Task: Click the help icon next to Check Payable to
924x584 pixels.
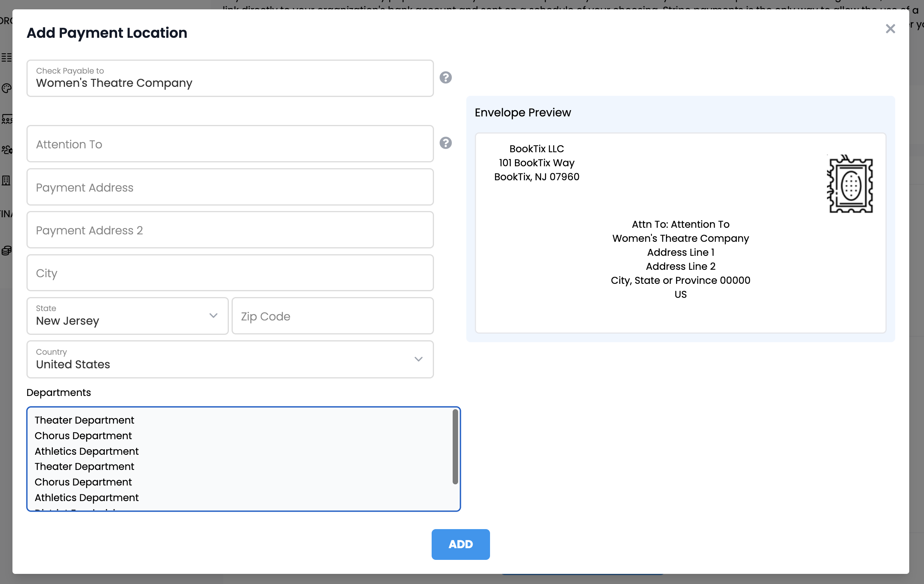Action: (x=446, y=77)
